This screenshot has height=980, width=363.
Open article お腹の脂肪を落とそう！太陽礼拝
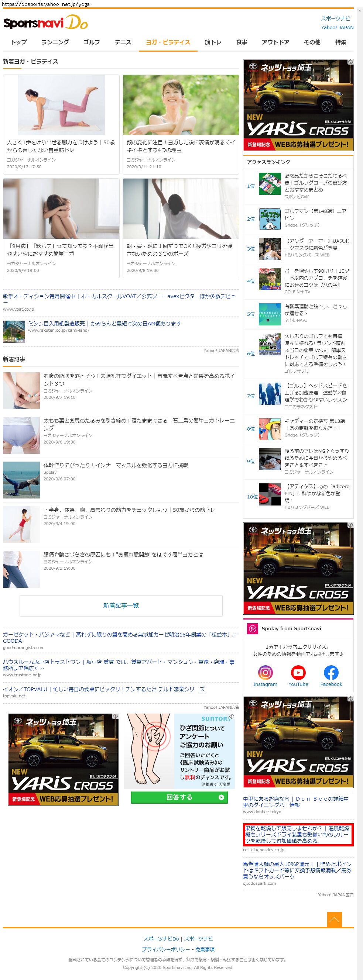[x=139, y=380]
